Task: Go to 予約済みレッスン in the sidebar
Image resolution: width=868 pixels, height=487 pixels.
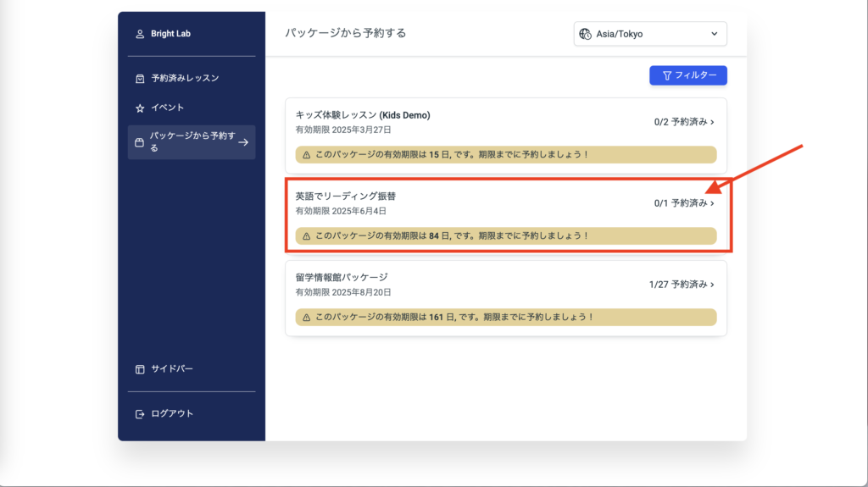Action: tap(185, 78)
